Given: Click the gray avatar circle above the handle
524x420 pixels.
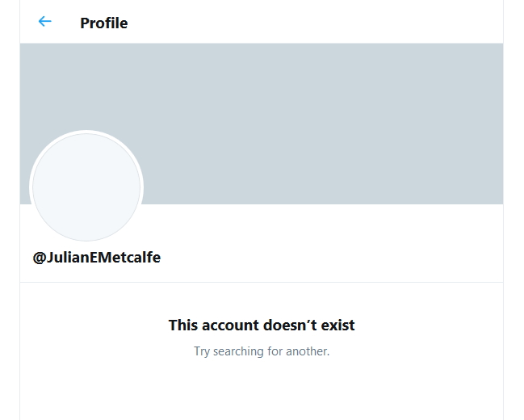Looking at the screenshot, I should (86, 187).
